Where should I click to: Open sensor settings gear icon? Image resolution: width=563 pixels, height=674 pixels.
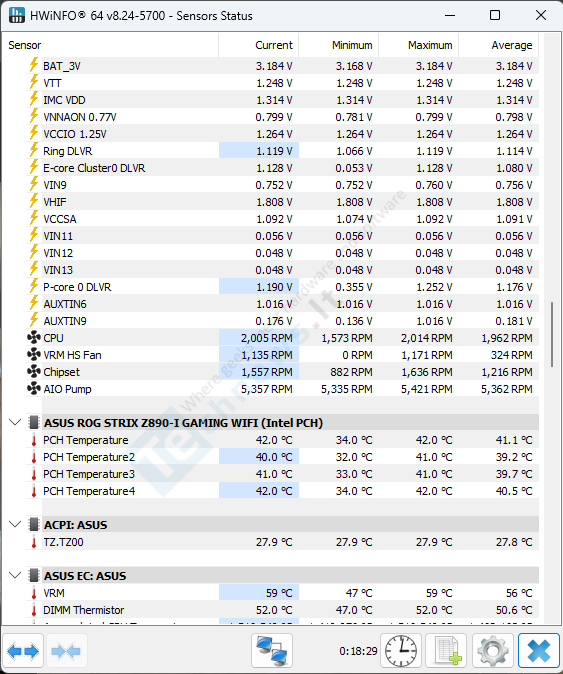(493, 651)
